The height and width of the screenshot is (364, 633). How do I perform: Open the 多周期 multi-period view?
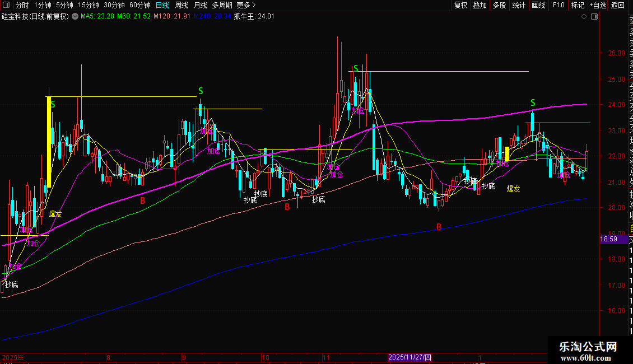pos(222,5)
